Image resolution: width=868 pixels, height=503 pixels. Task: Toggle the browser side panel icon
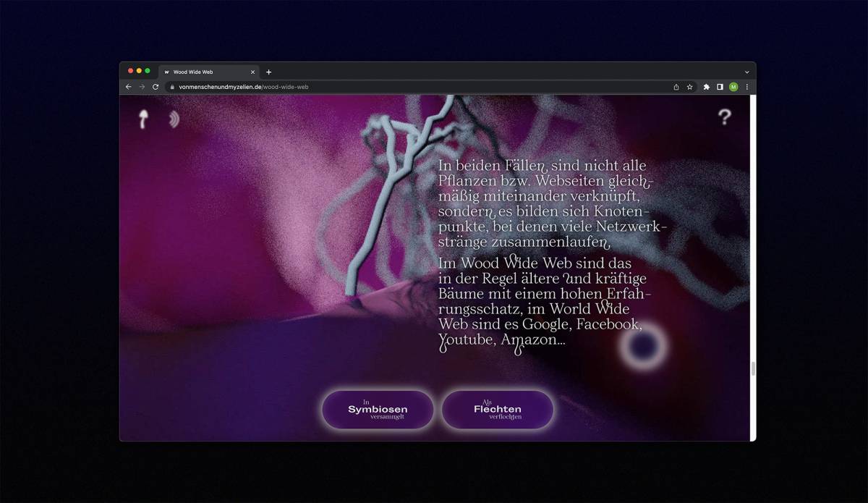coord(720,87)
